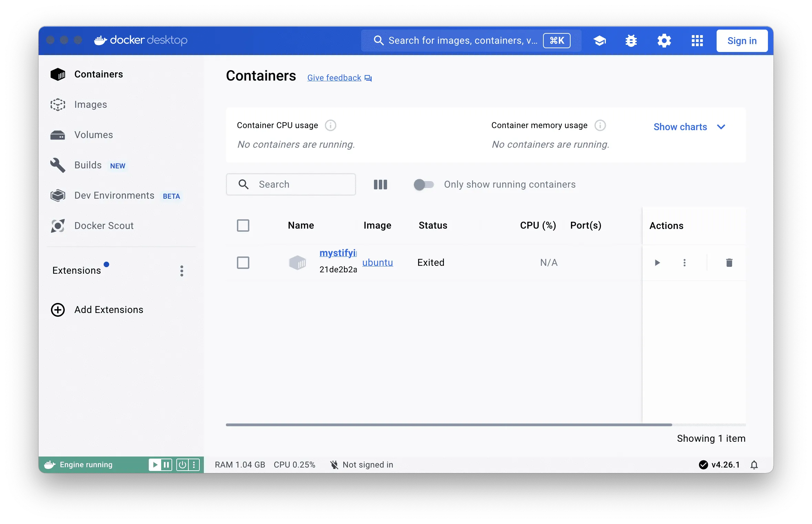
Task: Open the notifications bell icon
Action: [x=754, y=465]
